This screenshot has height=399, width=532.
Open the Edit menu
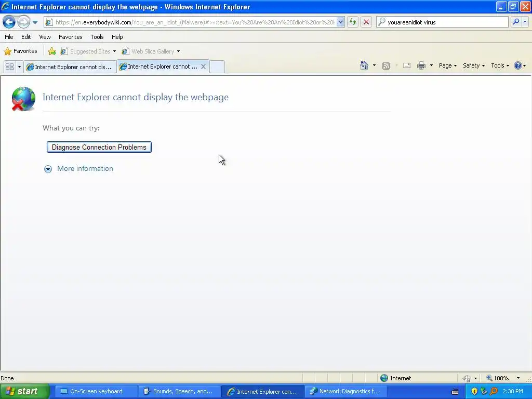tap(26, 37)
